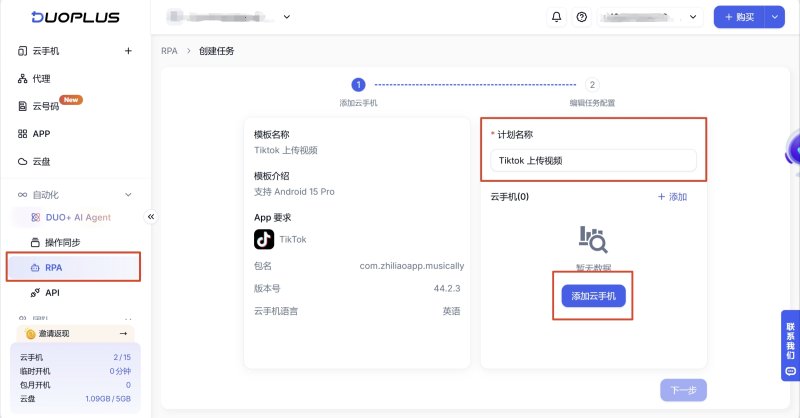Click the 购买 purchase button
The height and width of the screenshot is (418, 800).
tap(739, 17)
